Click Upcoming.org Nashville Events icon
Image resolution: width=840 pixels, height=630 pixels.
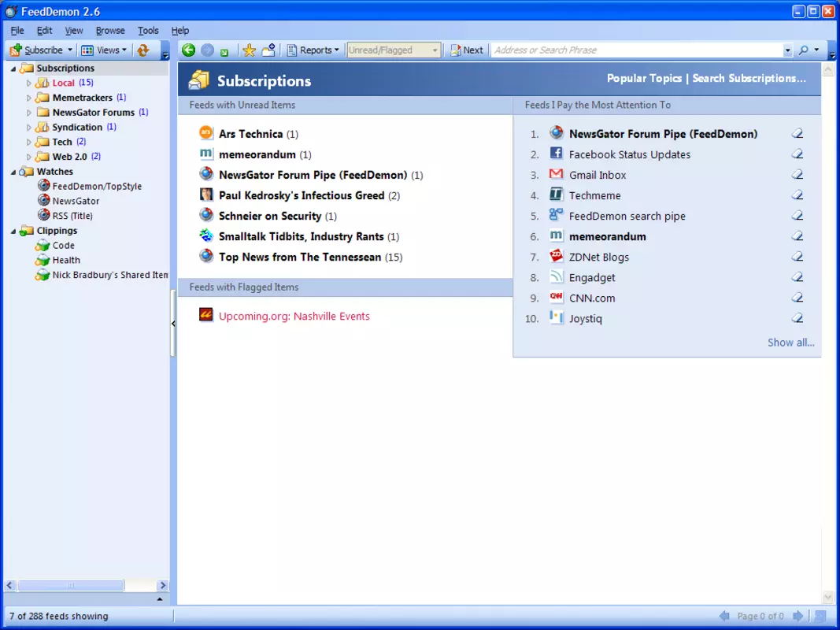tap(205, 315)
